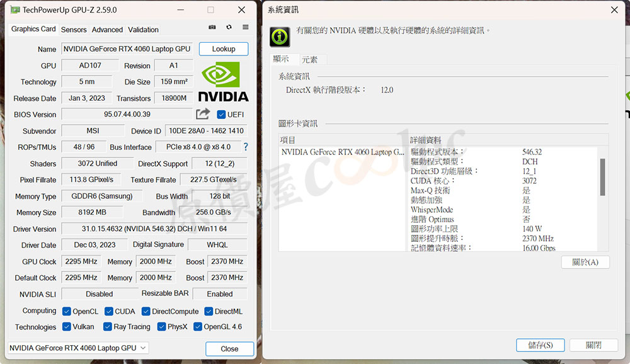The height and width of the screenshot is (364, 630).
Task: Switch to the Advanced tab
Action: click(107, 30)
